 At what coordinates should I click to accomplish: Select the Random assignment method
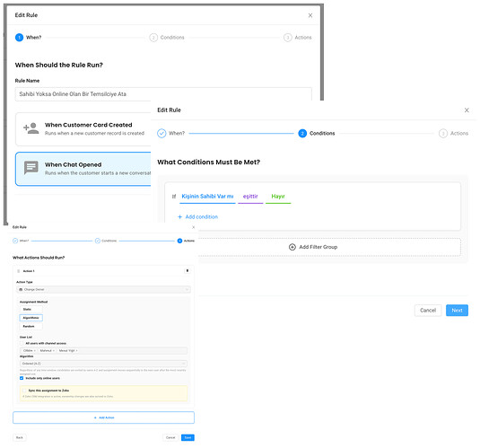31,326
